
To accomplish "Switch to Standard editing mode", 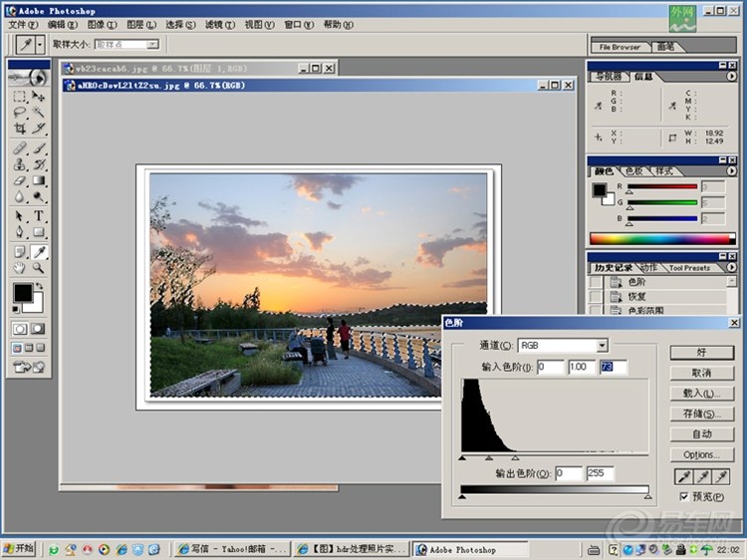I will 20,329.
